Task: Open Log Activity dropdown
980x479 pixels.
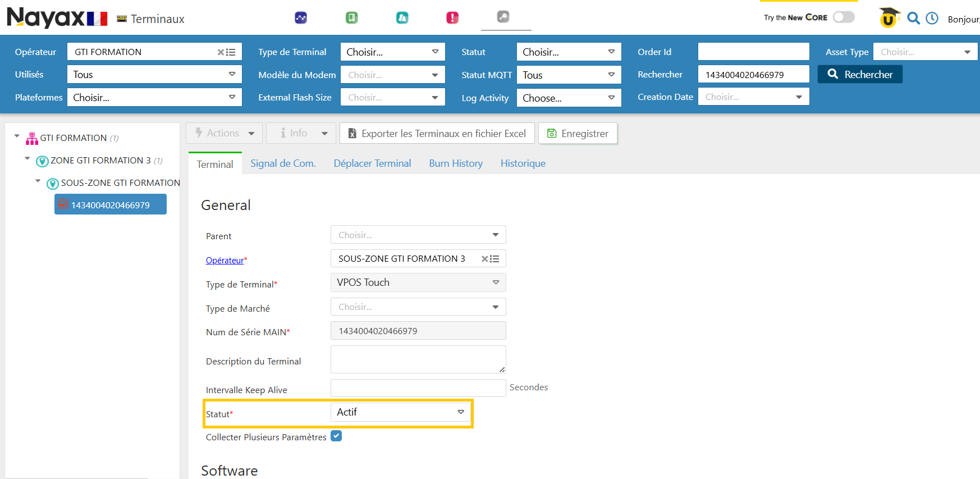Action: pos(569,98)
